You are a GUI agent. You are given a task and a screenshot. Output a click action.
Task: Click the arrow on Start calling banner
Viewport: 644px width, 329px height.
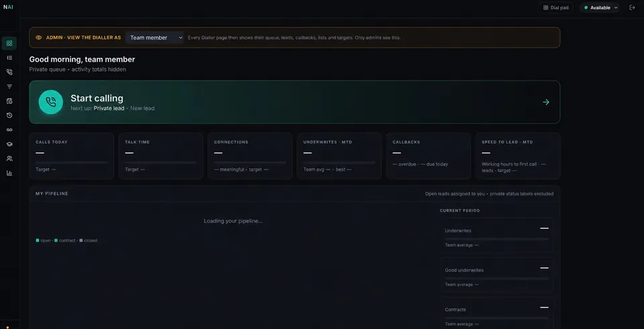pos(546,102)
